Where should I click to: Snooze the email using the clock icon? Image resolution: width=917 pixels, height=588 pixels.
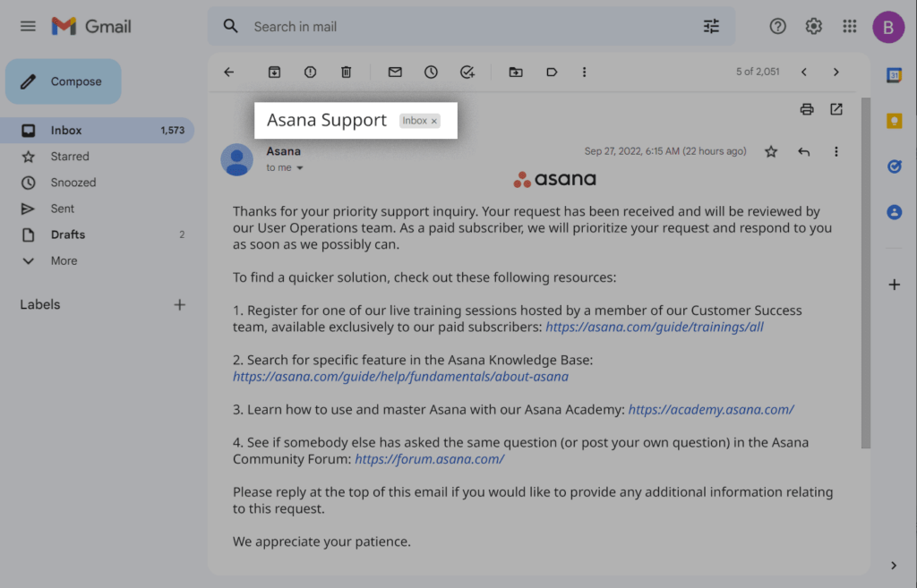(431, 72)
